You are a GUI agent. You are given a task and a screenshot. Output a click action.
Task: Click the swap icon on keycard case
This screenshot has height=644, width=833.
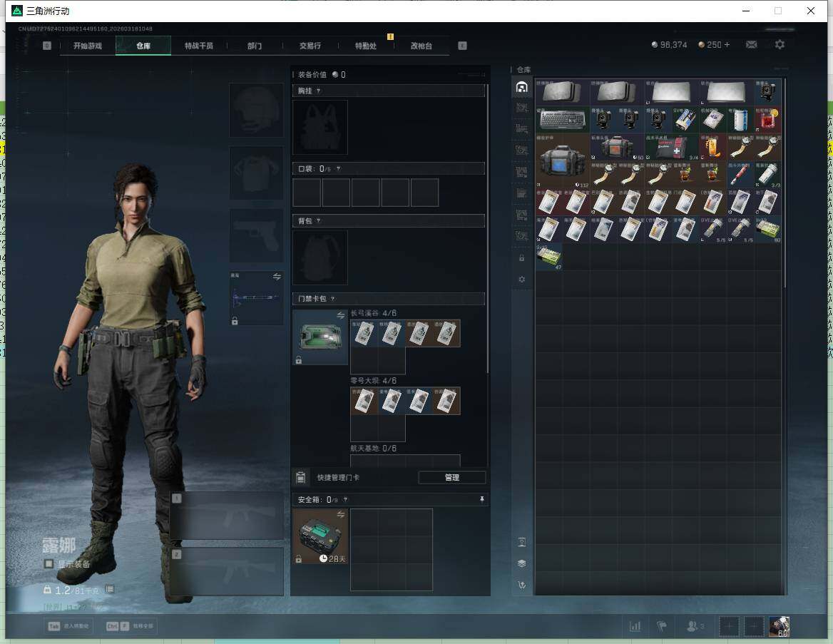340,316
